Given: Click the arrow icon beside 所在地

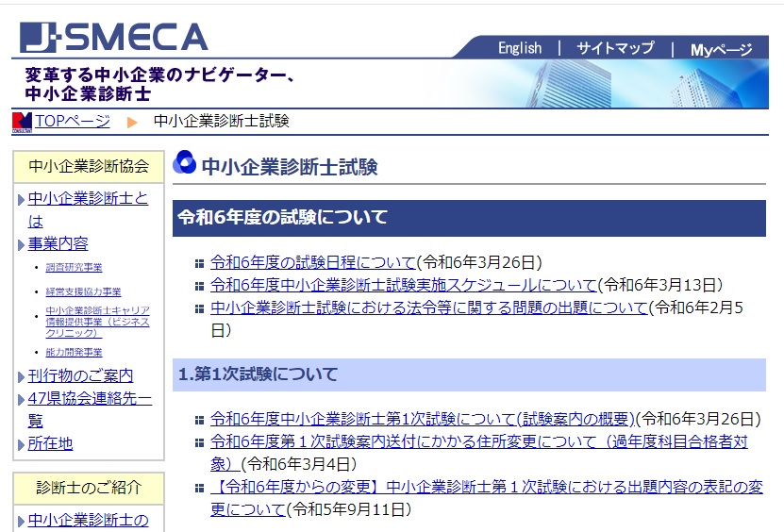Looking at the screenshot, I should pyautogui.click(x=21, y=444).
